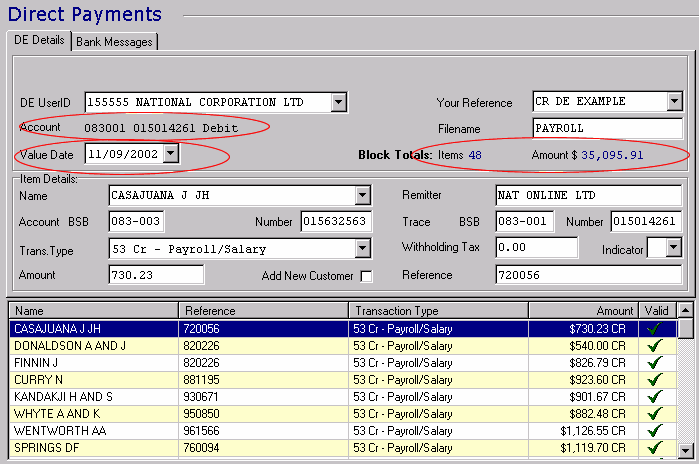
Task: Click the DE UserID combo box text
Action: tap(195, 102)
